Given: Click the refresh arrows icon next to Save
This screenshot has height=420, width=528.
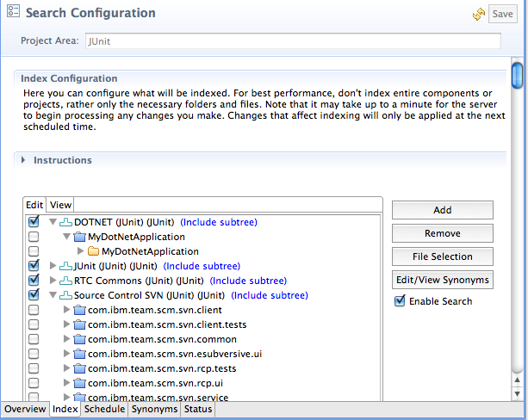Looking at the screenshot, I should (x=479, y=14).
